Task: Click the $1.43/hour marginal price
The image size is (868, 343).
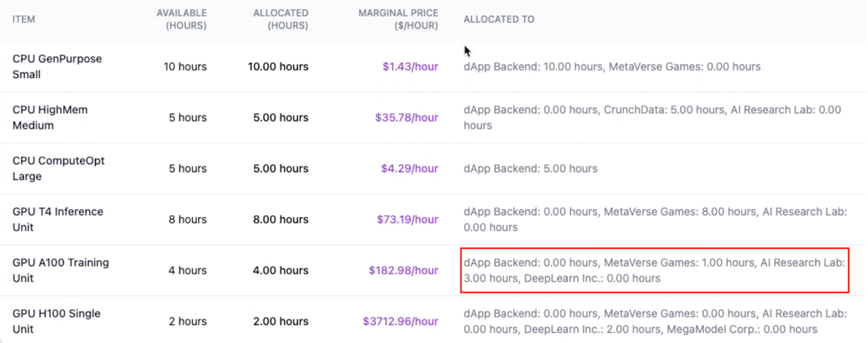Action: point(410,67)
